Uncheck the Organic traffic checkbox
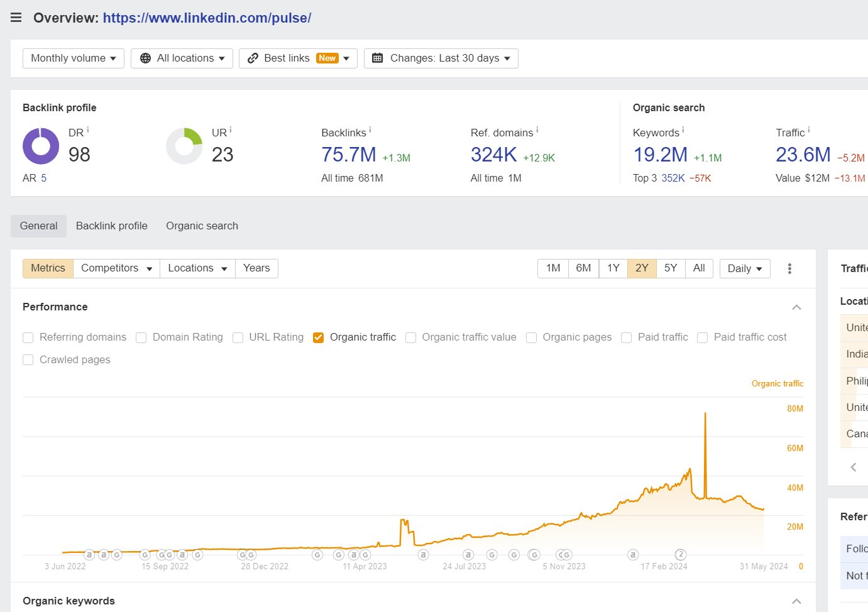 tap(318, 337)
